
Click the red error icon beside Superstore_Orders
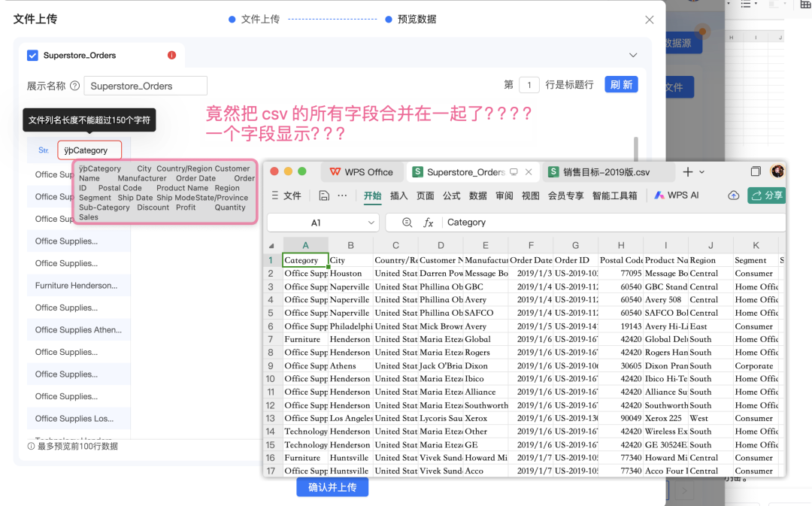171,55
